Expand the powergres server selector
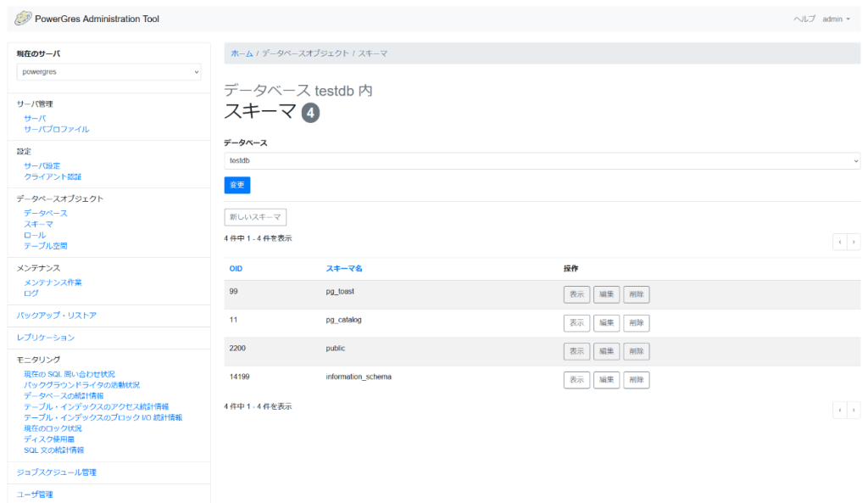This screenshot has width=868, height=503. pyautogui.click(x=109, y=72)
